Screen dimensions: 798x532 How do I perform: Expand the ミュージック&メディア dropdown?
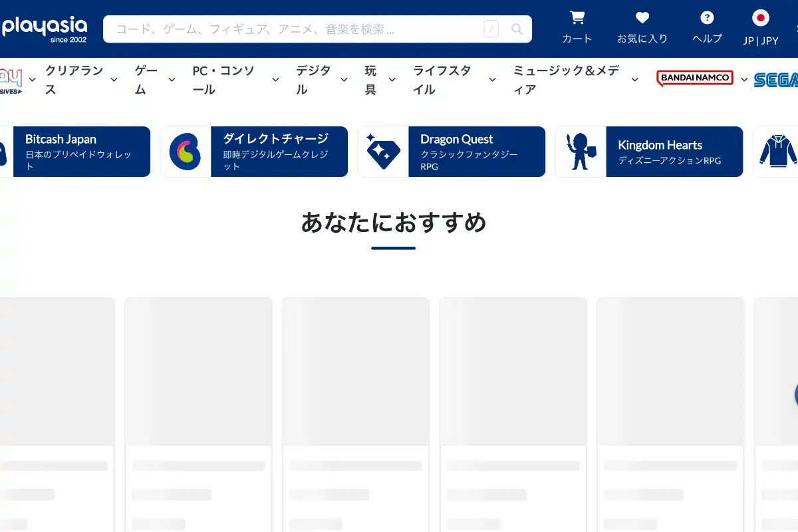point(634,80)
